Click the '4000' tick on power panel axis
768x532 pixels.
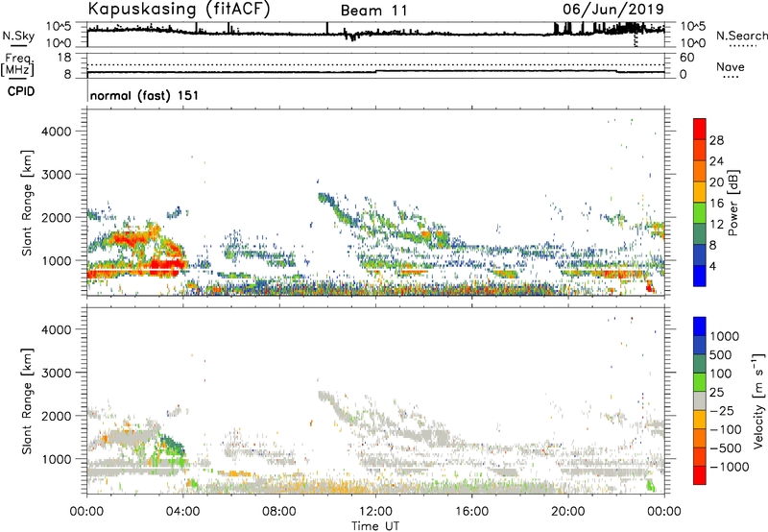(57, 132)
